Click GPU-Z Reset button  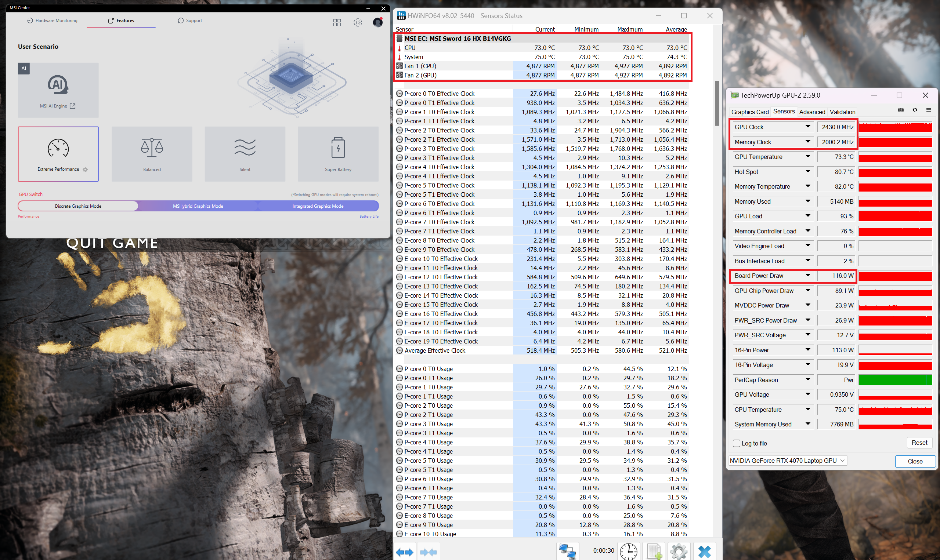point(919,443)
